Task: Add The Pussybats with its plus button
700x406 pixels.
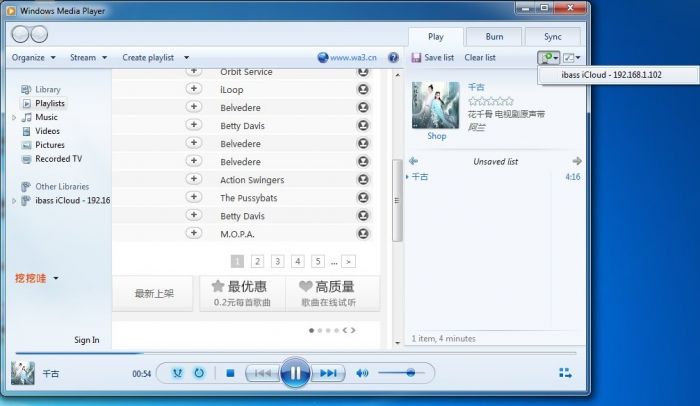Action: click(x=194, y=197)
